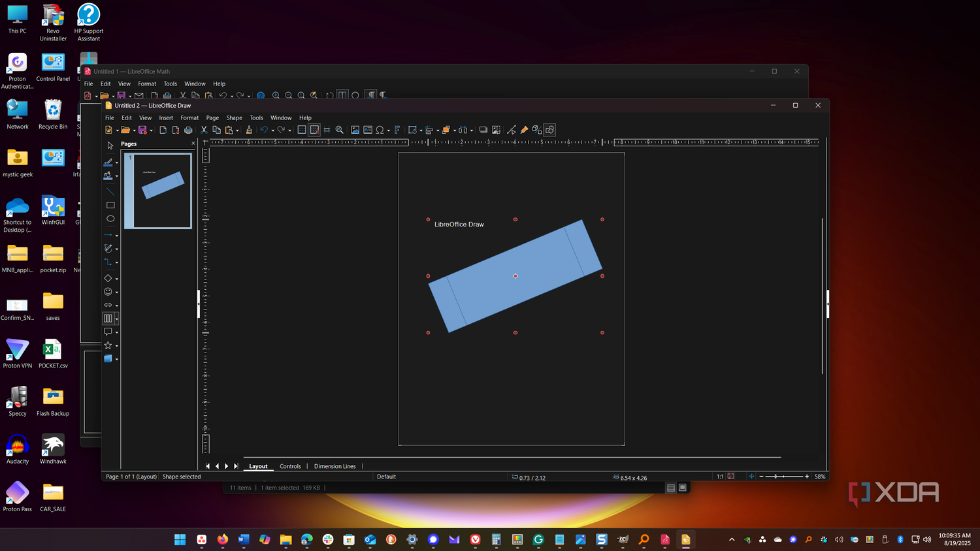Select page 1 thumbnail in Pages panel
Viewport: 980px width, 551px height.
tap(158, 191)
